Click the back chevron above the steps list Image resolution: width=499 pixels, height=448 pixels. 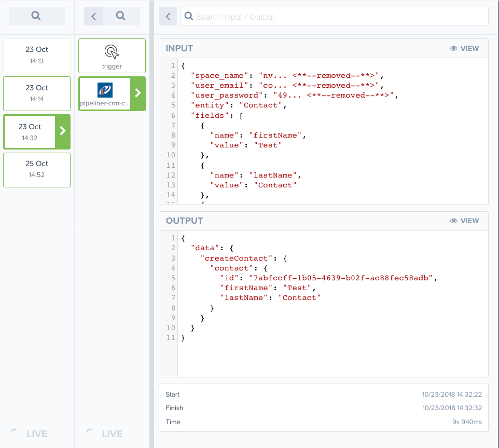[x=93, y=16]
